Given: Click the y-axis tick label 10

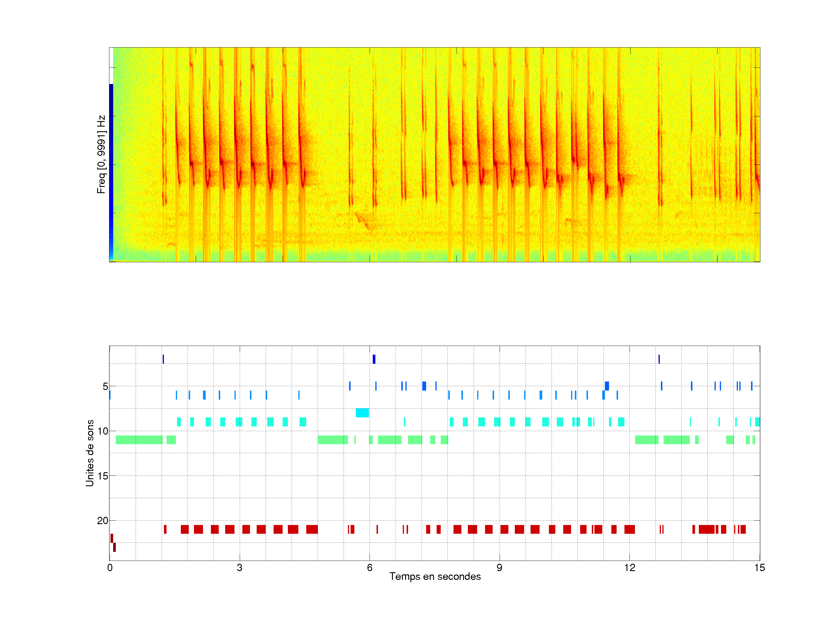Looking at the screenshot, I should [103, 431].
